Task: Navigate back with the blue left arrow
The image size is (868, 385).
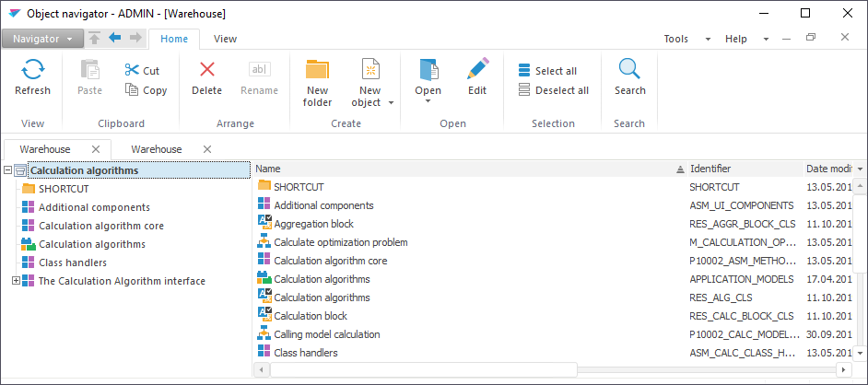Action: point(115,38)
